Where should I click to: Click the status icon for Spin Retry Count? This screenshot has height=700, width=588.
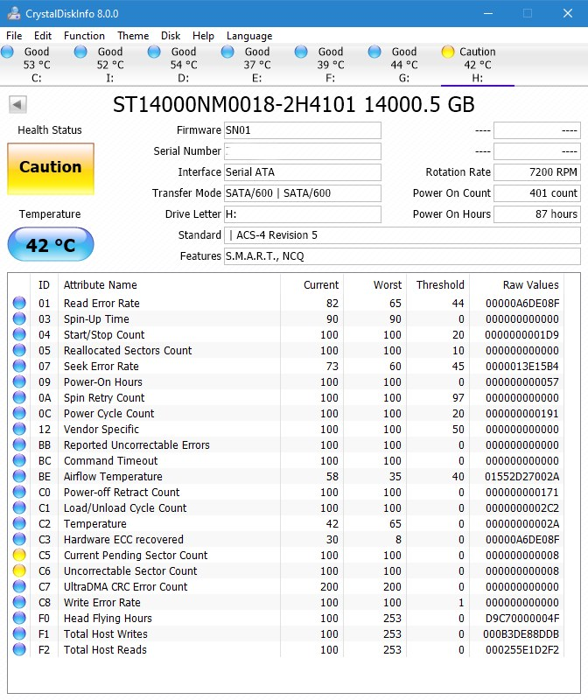[19, 397]
